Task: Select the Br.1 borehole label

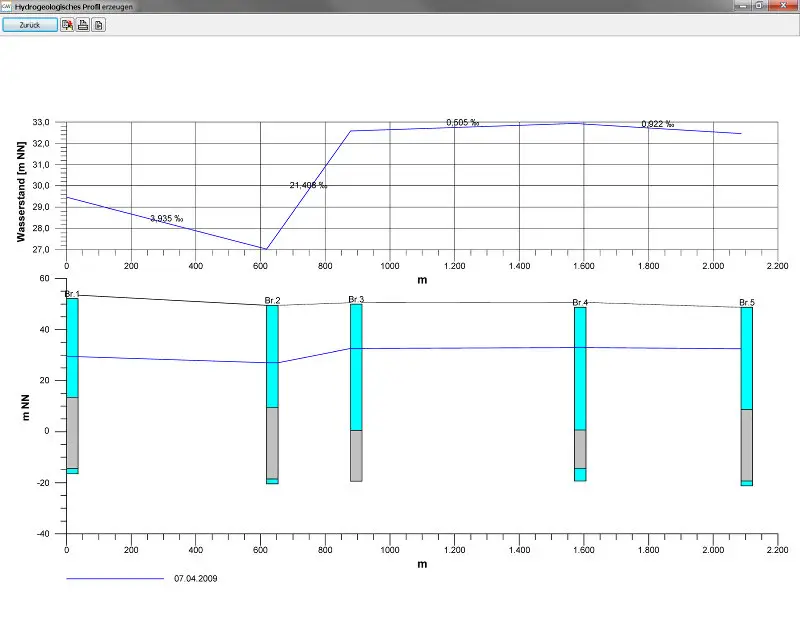Action: [72, 294]
